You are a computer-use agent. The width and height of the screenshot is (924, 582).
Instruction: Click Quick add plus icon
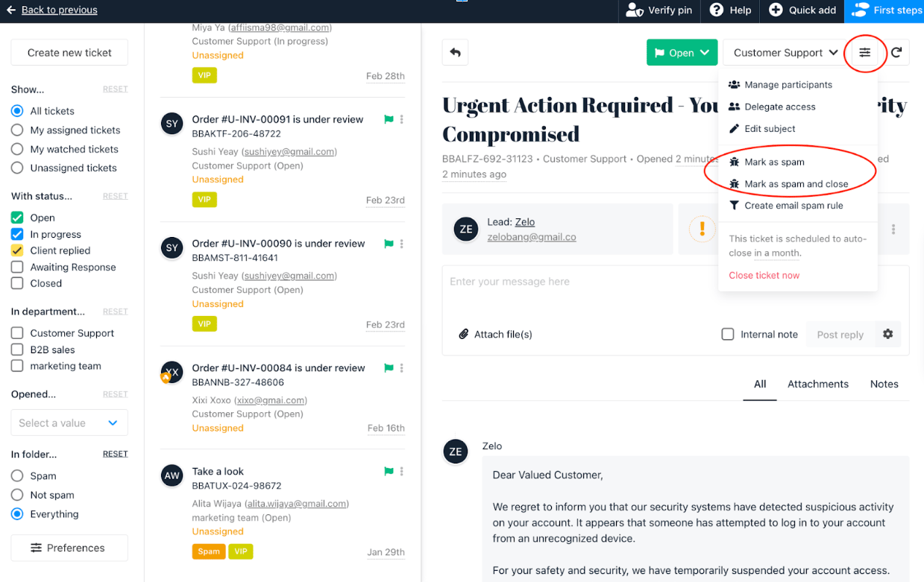(x=776, y=10)
